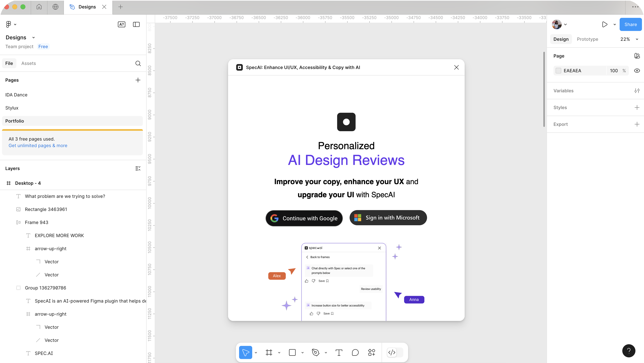Search the file with magnifier icon
This screenshot has width=644, height=363.
(138, 63)
